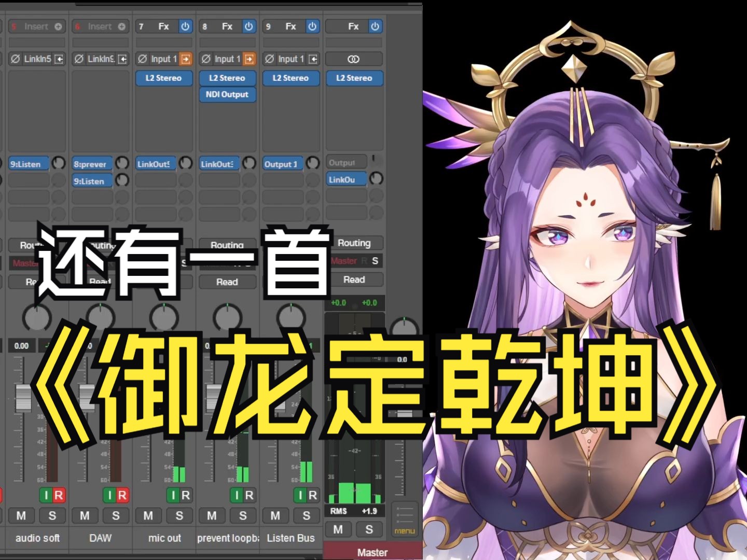Click the orange input arrow icon on channel 8

(x=250, y=59)
